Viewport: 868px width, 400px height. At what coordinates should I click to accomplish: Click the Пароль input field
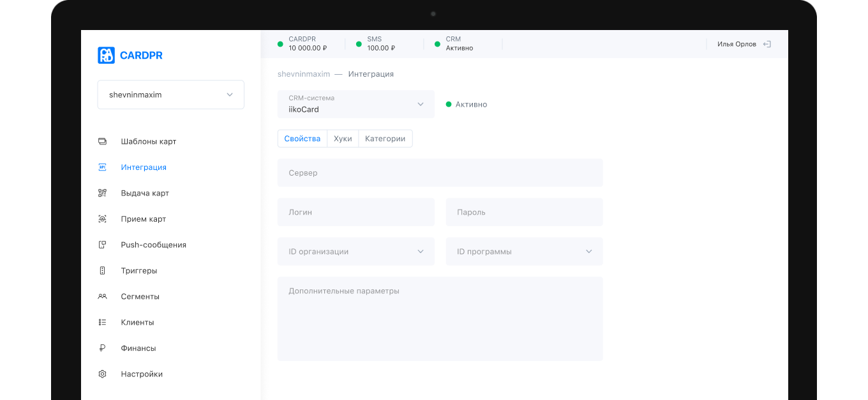525,212
